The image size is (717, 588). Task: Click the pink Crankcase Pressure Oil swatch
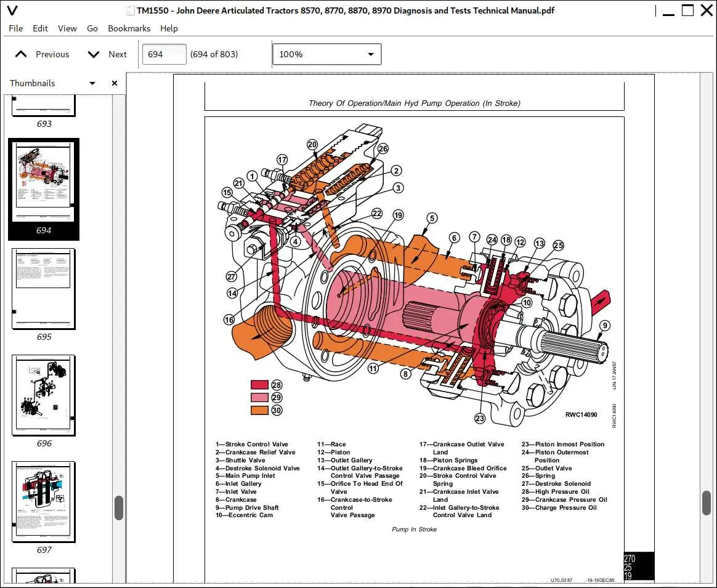[x=259, y=397]
